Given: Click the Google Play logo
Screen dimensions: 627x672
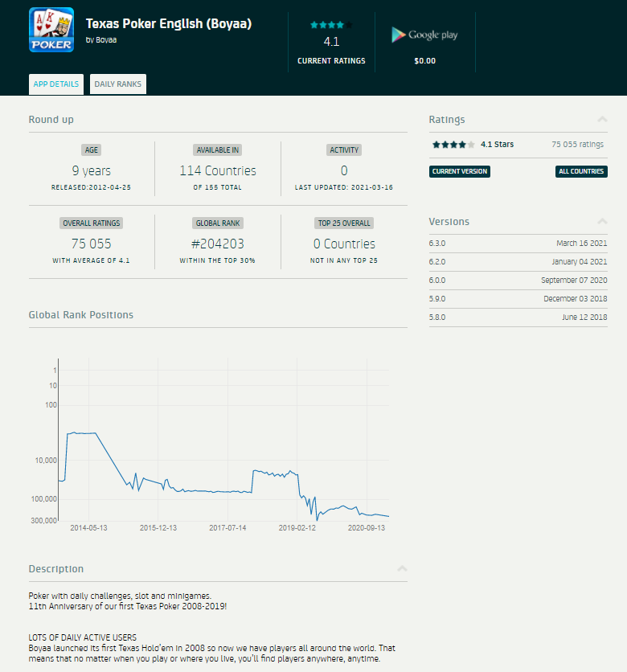Looking at the screenshot, I should 424,35.
